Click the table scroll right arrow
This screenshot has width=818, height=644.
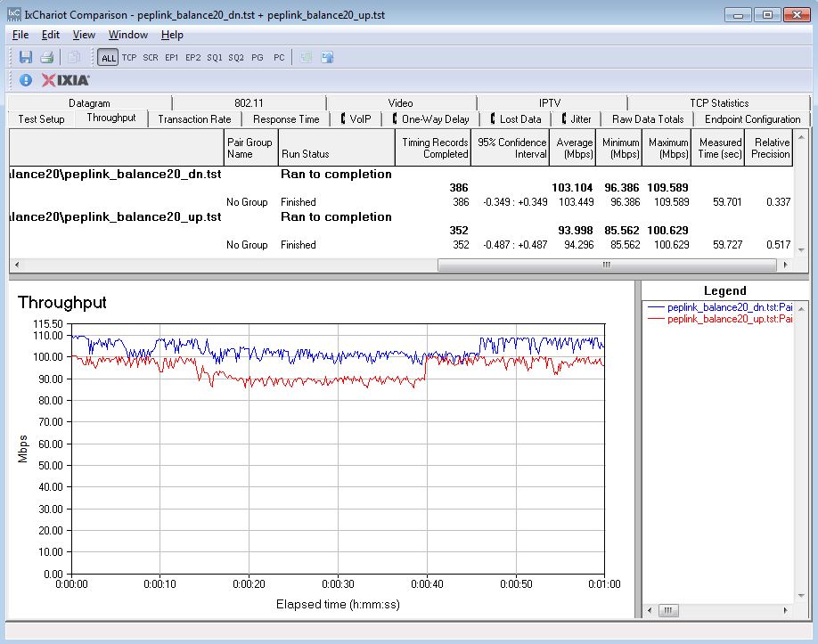click(x=786, y=265)
